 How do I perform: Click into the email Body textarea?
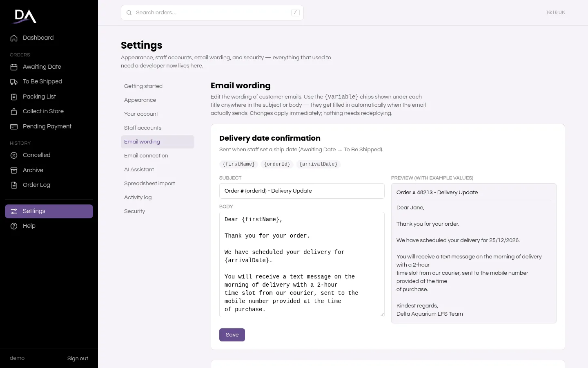302,265
